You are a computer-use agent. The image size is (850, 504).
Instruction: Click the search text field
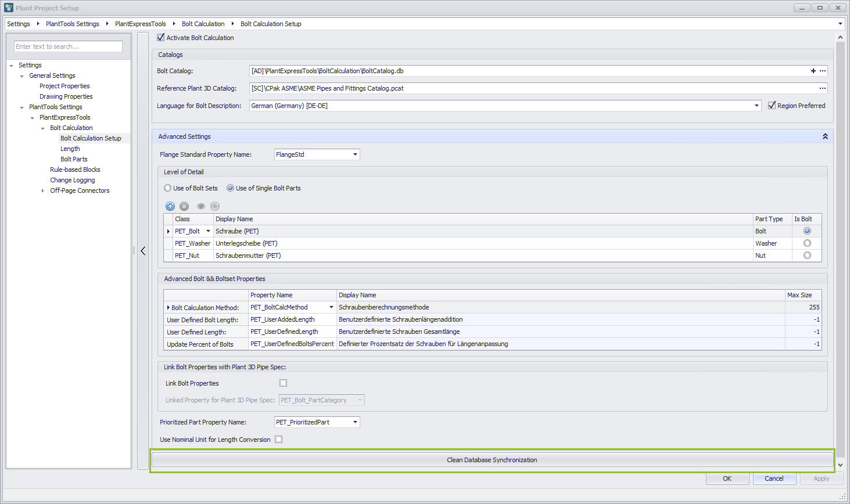[68, 46]
